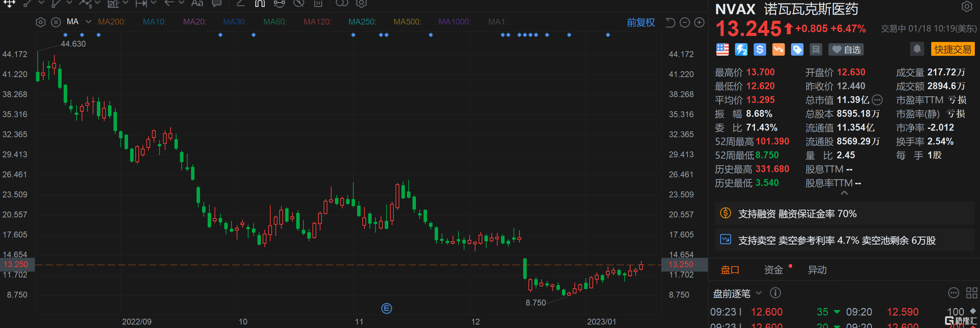Viewport: 980px width, 328px height.
Task: Click the US flag market icon
Action: [722, 49]
